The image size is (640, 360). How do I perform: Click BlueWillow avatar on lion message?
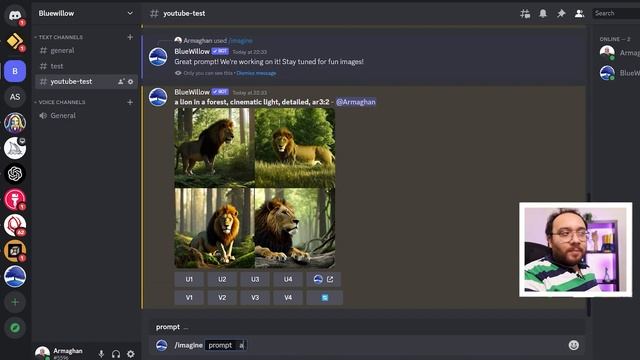pos(158,97)
